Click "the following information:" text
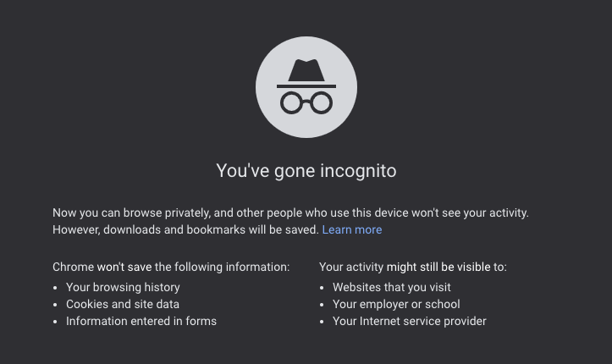Image resolution: width=612 pixels, height=364 pixels. [222, 267]
